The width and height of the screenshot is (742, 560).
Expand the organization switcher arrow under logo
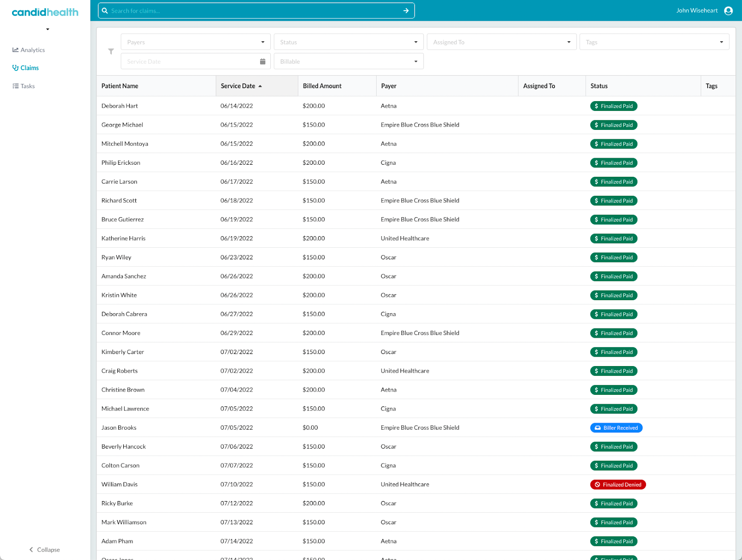(47, 29)
